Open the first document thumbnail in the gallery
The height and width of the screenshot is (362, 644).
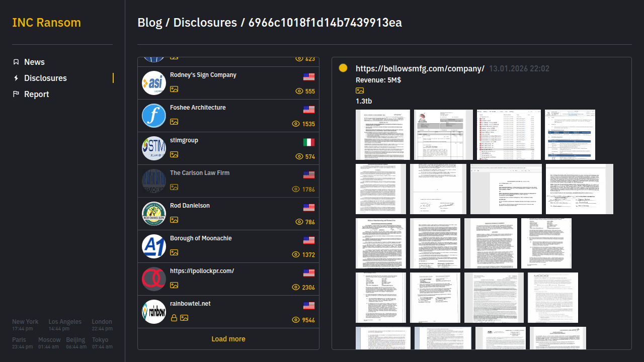pos(383,135)
